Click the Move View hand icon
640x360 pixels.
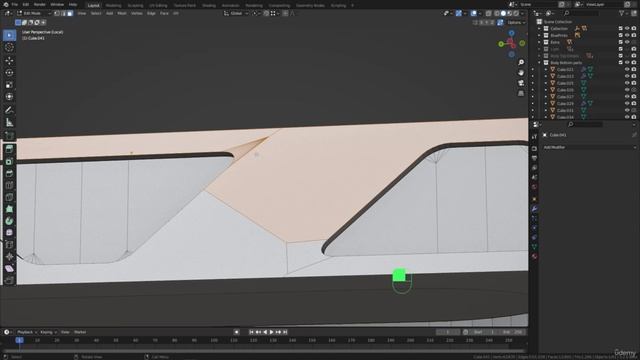tap(521, 73)
